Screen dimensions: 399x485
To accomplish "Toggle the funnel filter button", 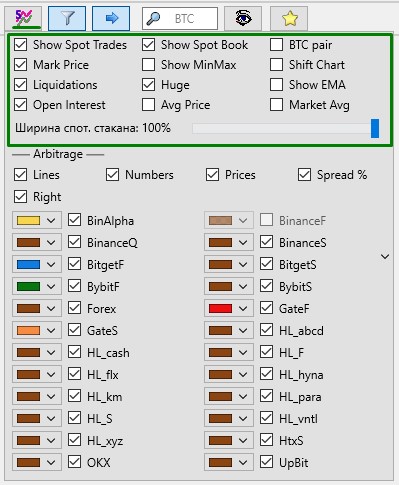I will pyautogui.click(x=67, y=18).
